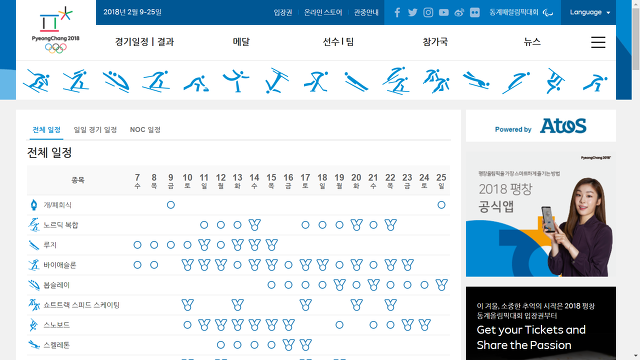Open the Twitter icon in header

point(413,12)
